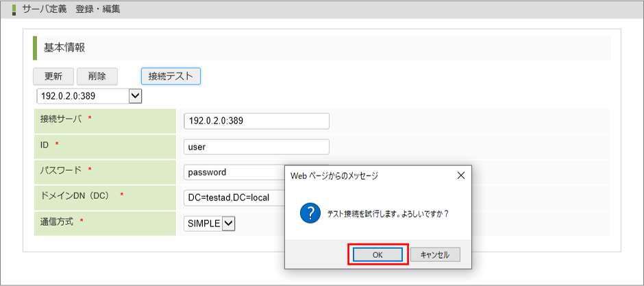Click the 通信方式 field label
Viewport: 644px width, 286px height.
(x=58, y=222)
